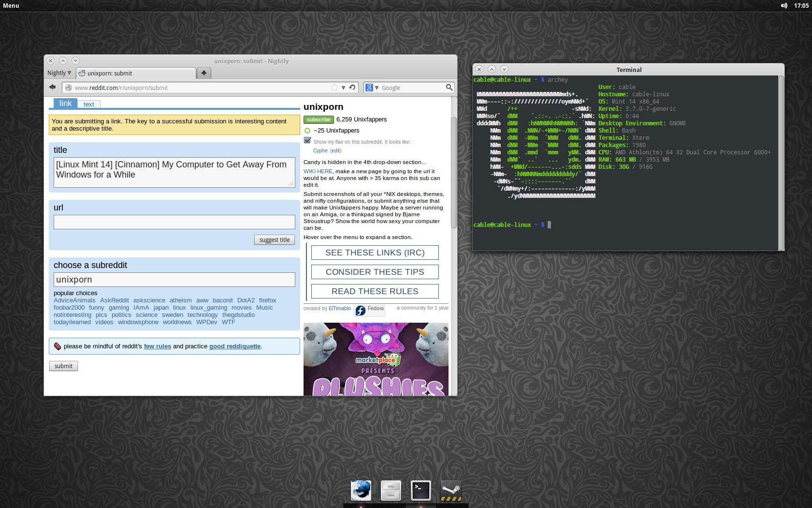
Task: Toggle the 'Show my flair on this subreddit' checkbox
Action: (307, 140)
